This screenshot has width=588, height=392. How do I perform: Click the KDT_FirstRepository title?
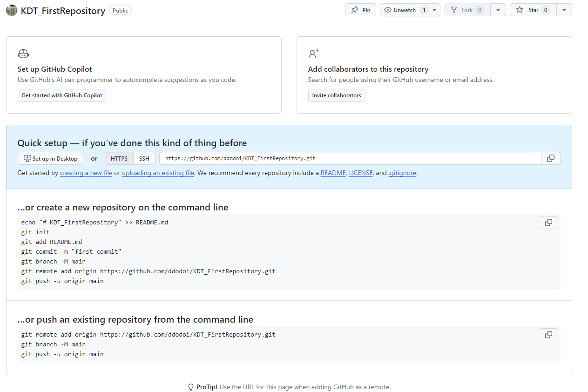[63, 11]
